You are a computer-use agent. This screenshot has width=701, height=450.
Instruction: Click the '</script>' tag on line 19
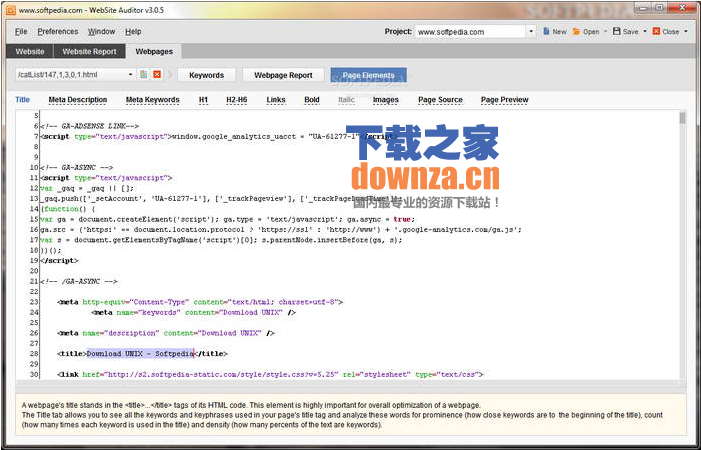59,261
